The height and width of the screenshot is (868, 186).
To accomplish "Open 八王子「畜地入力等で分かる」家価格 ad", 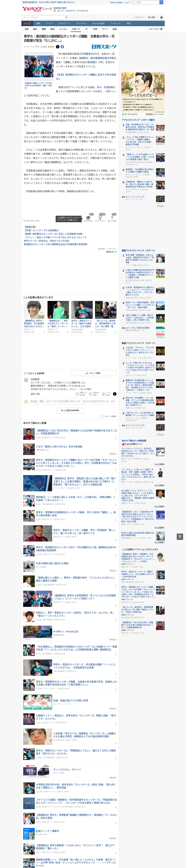I will (59, 447).
